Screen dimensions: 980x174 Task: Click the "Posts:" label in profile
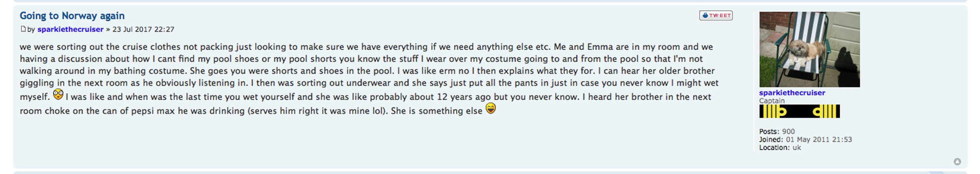tap(769, 131)
